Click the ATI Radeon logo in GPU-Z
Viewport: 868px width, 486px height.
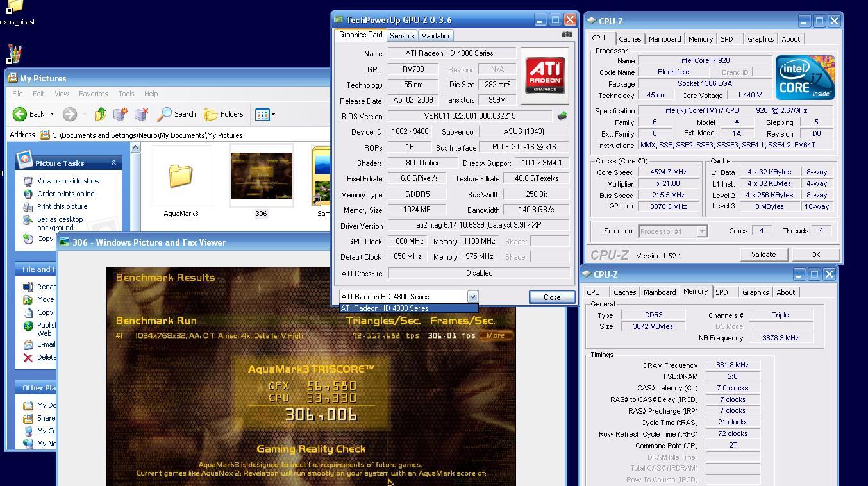coord(545,76)
